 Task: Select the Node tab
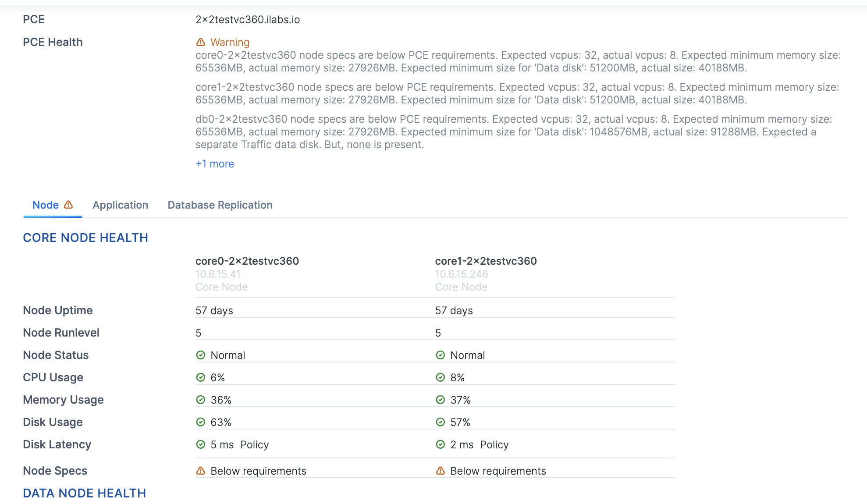click(x=46, y=205)
